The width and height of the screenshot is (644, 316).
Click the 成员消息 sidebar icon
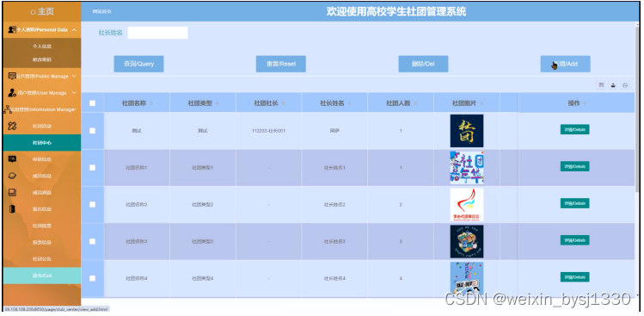(x=12, y=192)
